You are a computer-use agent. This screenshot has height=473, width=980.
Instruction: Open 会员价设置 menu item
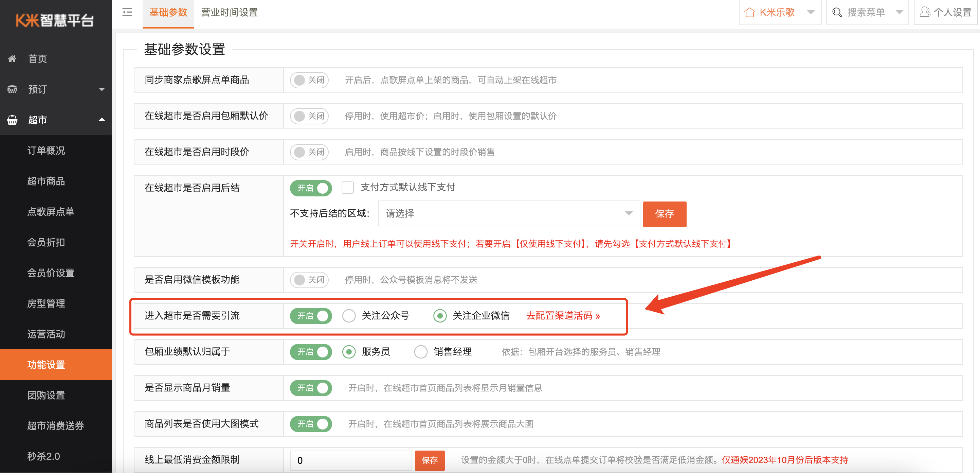pyautogui.click(x=56, y=273)
